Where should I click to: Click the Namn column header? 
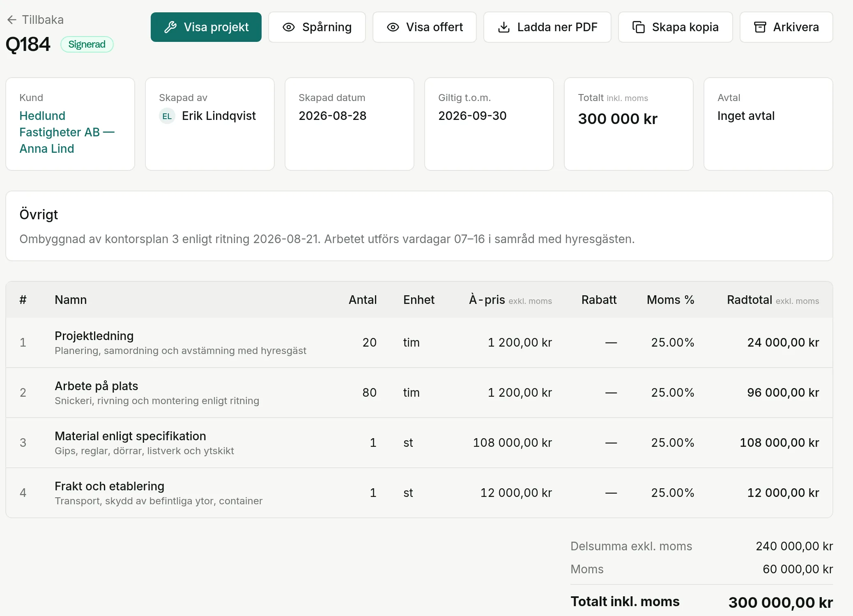[71, 300]
